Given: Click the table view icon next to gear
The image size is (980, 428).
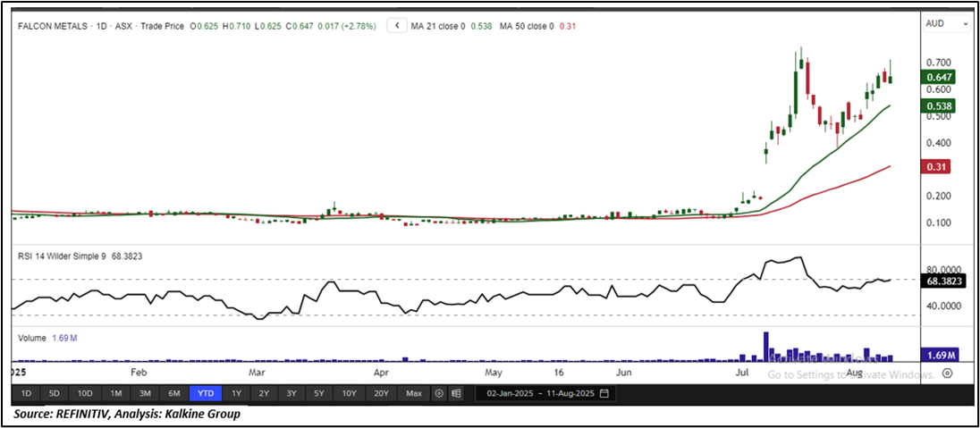Looking at the screenshot, I should [x=456, y=394].
